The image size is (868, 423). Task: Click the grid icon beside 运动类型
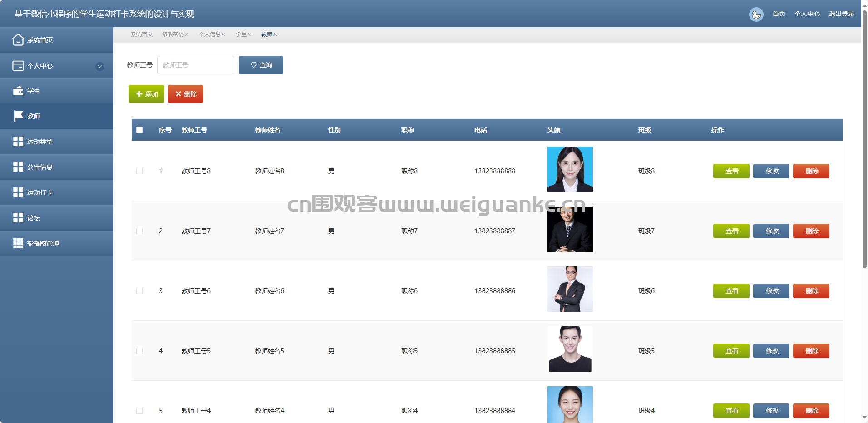pos(18,142)
